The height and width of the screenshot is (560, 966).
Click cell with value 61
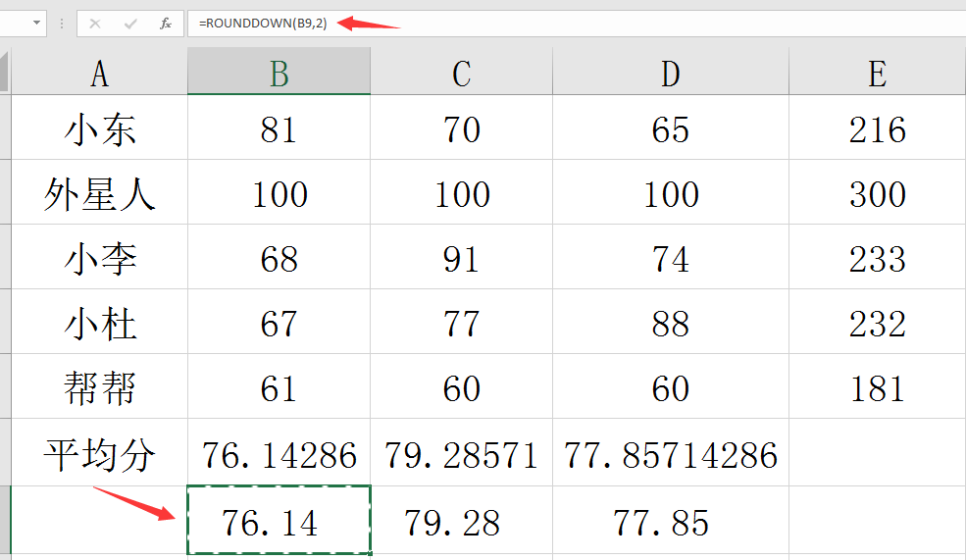pos(280,386)
